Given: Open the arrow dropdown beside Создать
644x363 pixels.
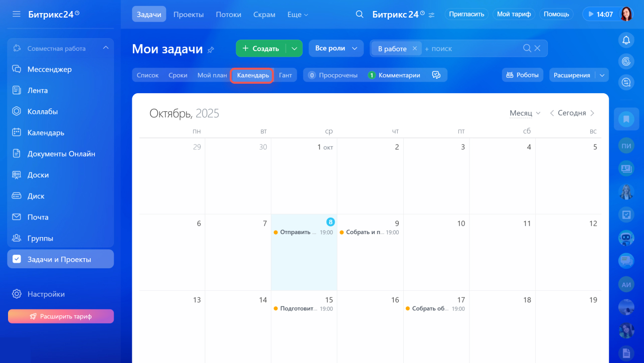Looking at the screenshot, I should [294, 49].
